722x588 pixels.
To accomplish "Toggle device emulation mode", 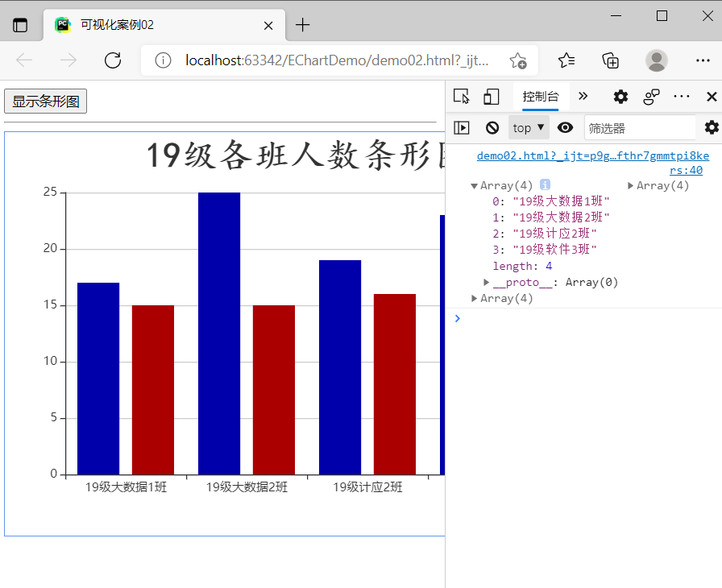I will pyautogui.click(x=492, y=96).
